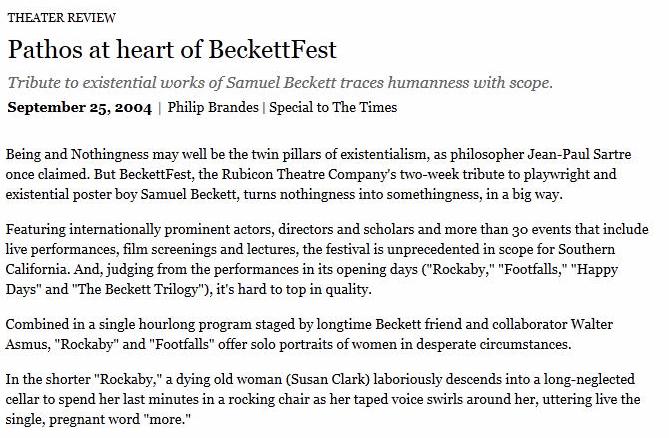Click the date September 25, 2004
The width and height of the screenshot is (669, 438).
(78, 107)
